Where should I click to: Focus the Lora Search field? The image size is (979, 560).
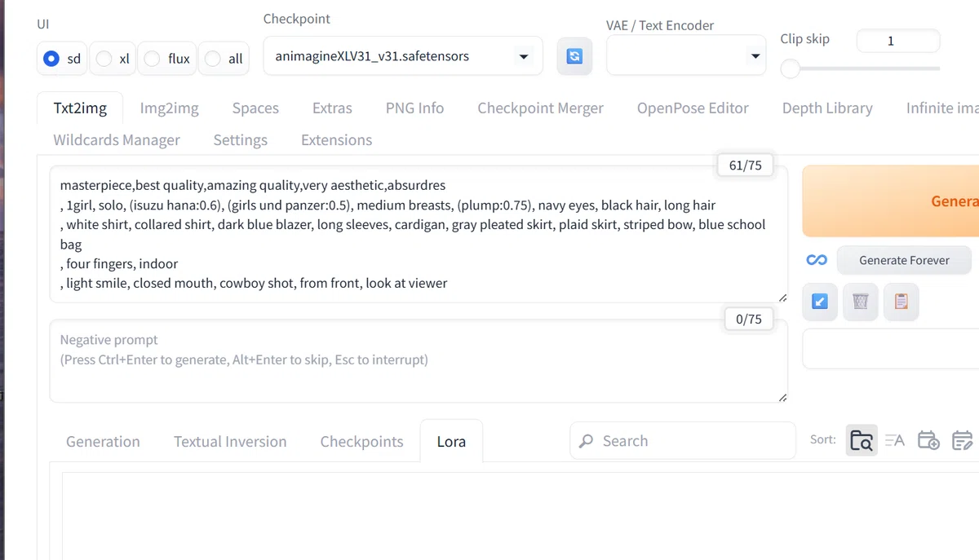[x=683, y=441]
